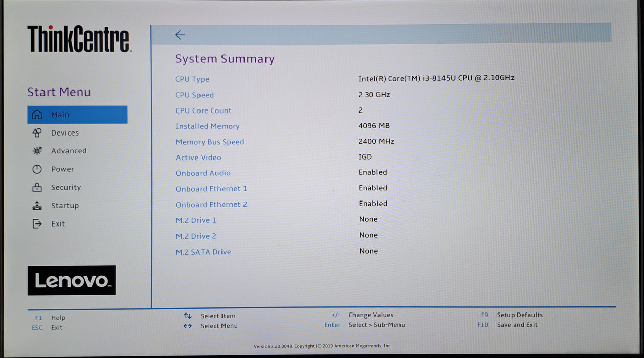Click the Startup boot icon
The height and width of the screenshot is (358, 644).
pos(37,206)
